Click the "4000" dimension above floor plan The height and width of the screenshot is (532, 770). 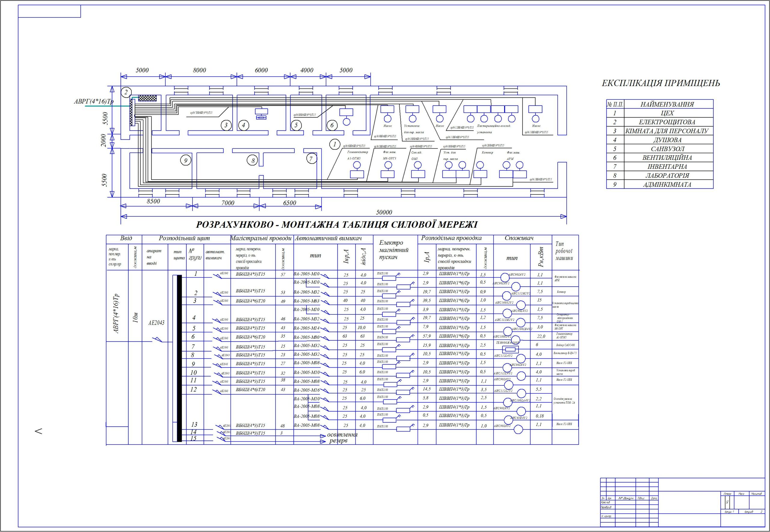coord(307,70)
